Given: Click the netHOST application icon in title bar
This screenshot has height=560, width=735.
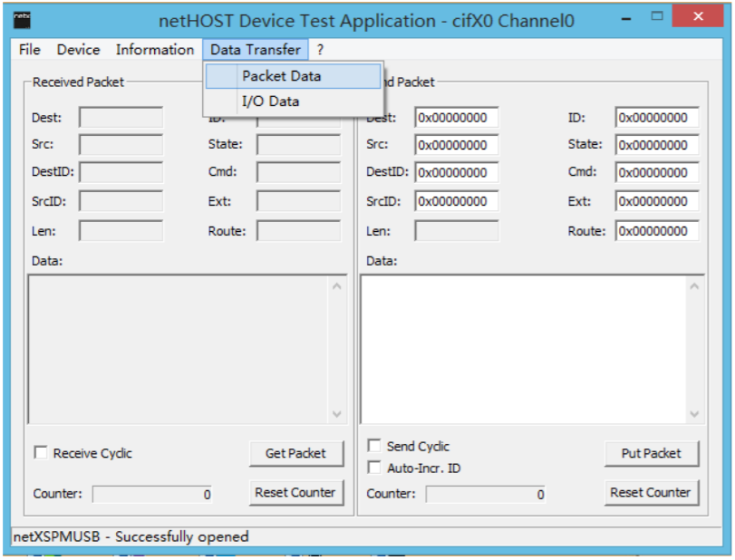Looking at the screenshot, I should pyautogui.click(x=22, y=20).
